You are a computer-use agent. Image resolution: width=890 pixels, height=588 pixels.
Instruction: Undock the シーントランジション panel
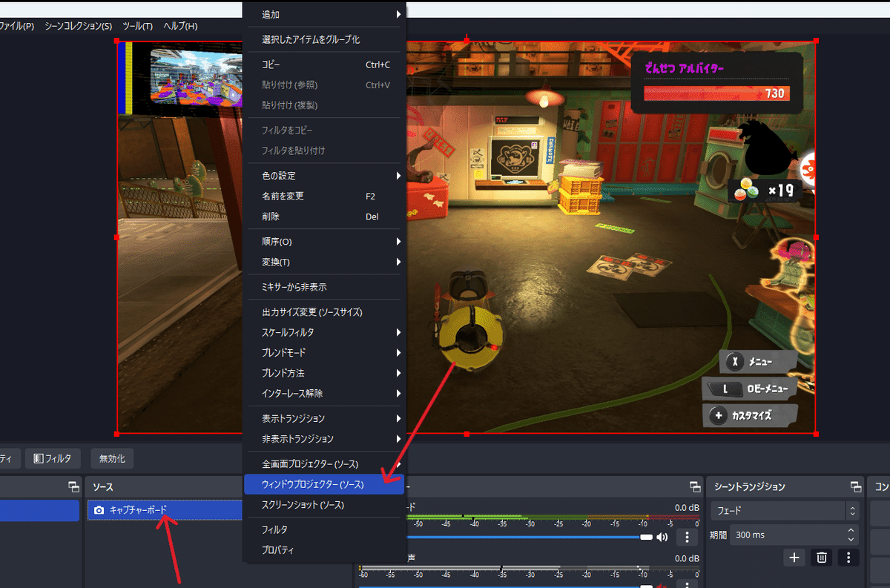click(x=856, y=486)
